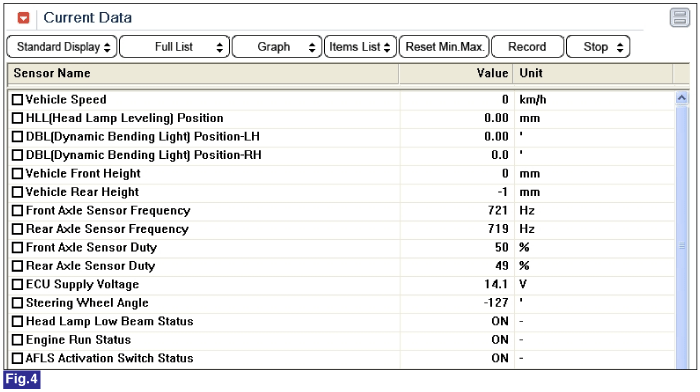Check the Front Axle Sensor Duty checkbox
This screenshot has width=700, height=392.
click(x=17, y=247)
